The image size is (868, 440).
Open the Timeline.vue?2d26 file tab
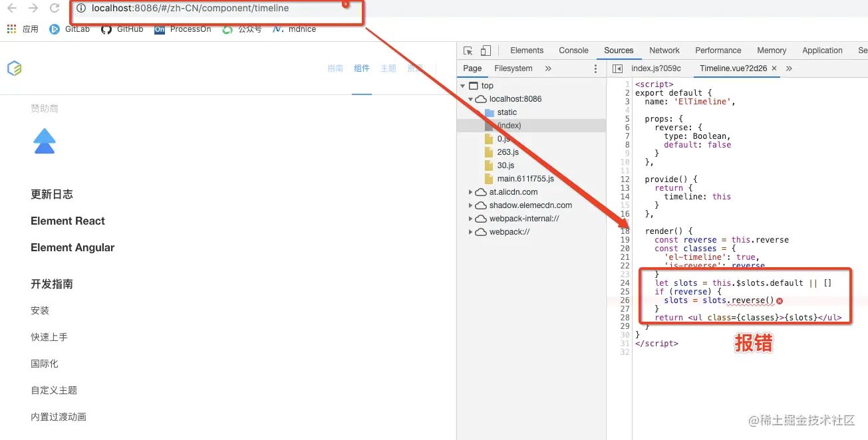pyautogui.click(x=734, y=68)
